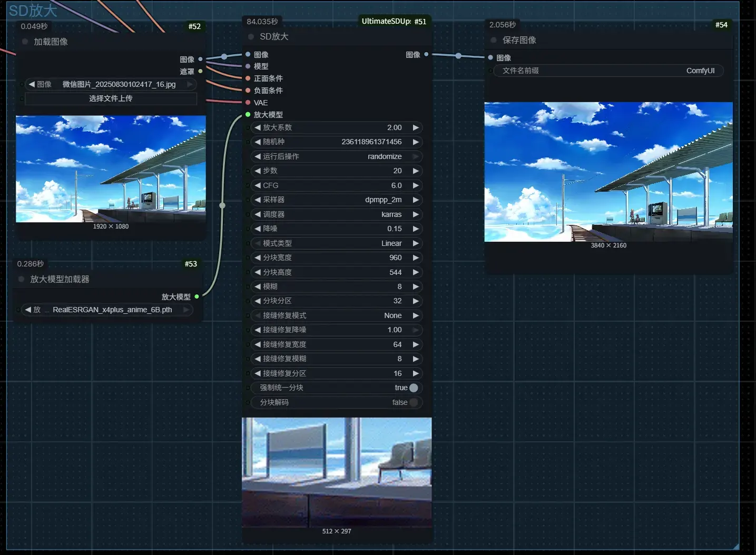Click the 512 × 297 tile preview image
The image size is (756, 555).
[x=337, y=472]
